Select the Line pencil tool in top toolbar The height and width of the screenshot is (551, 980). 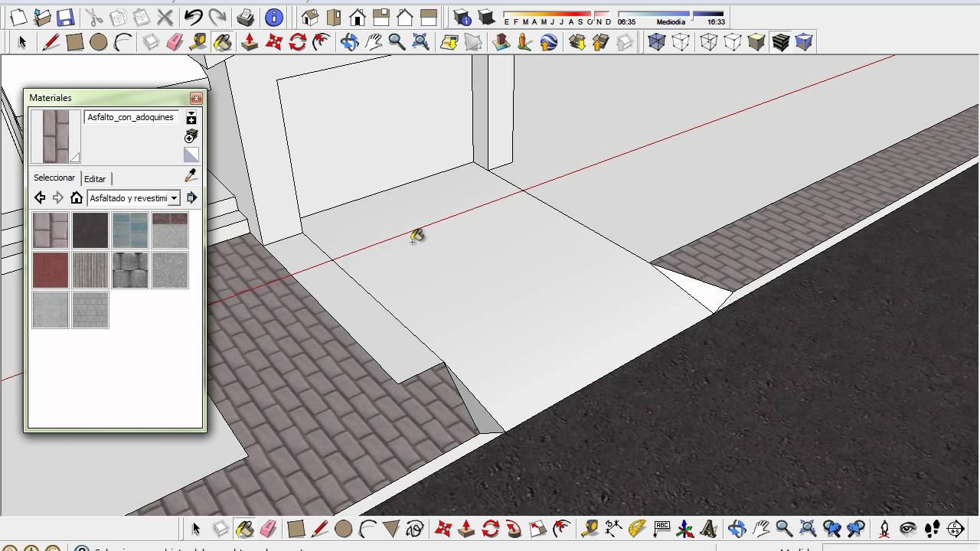(x=51, y=42)
